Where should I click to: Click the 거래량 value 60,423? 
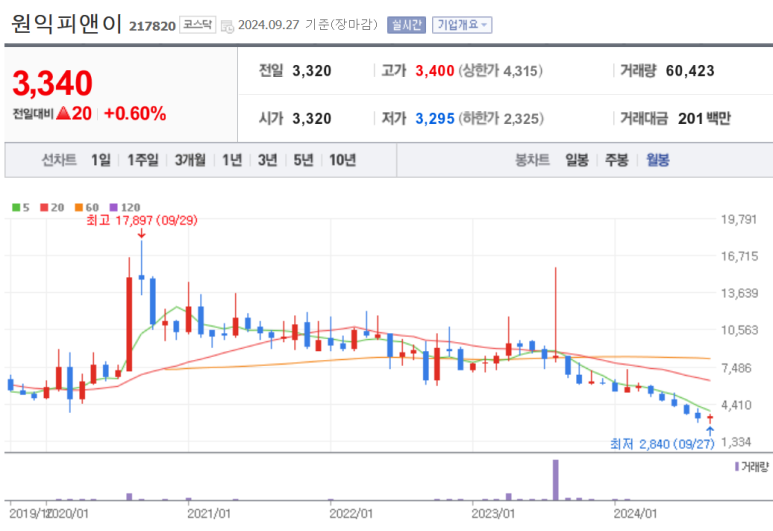tap(690, 71)
